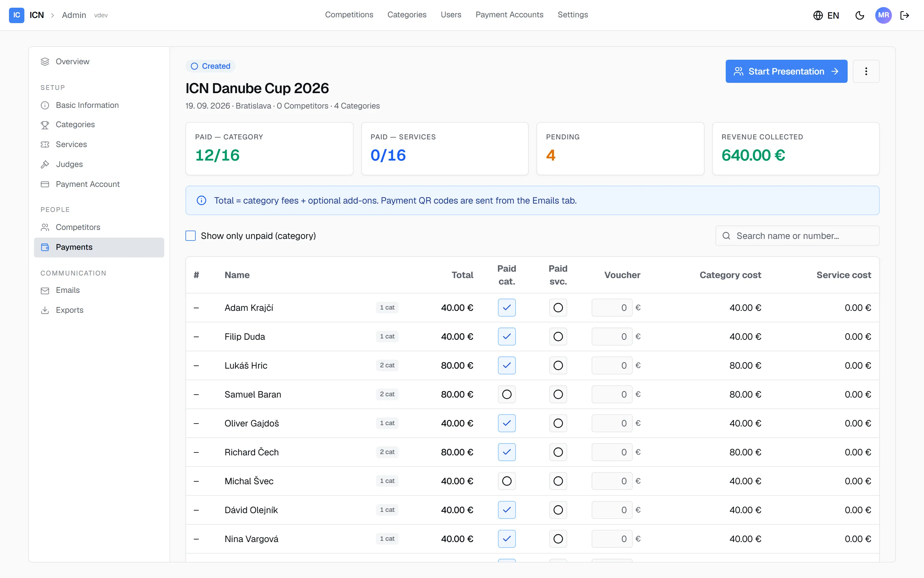Open the MR user avatar
Viewport: 924px width, 578px height.
883,15
